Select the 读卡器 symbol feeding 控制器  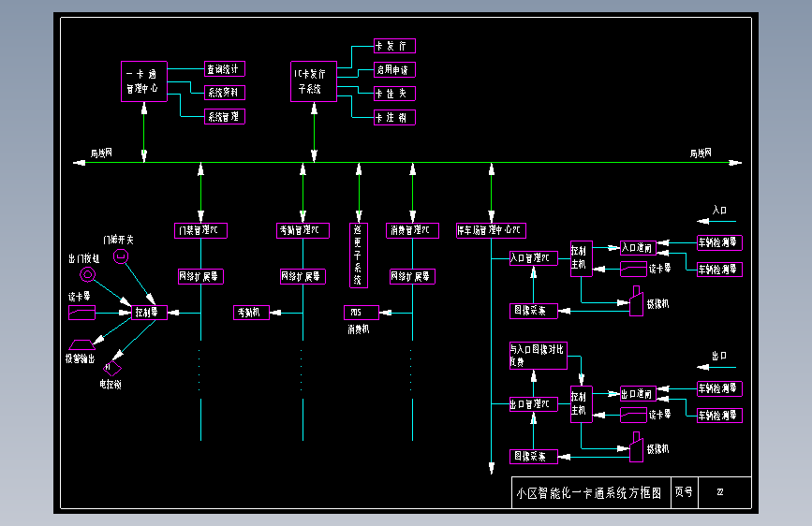[x=81, y=313]
